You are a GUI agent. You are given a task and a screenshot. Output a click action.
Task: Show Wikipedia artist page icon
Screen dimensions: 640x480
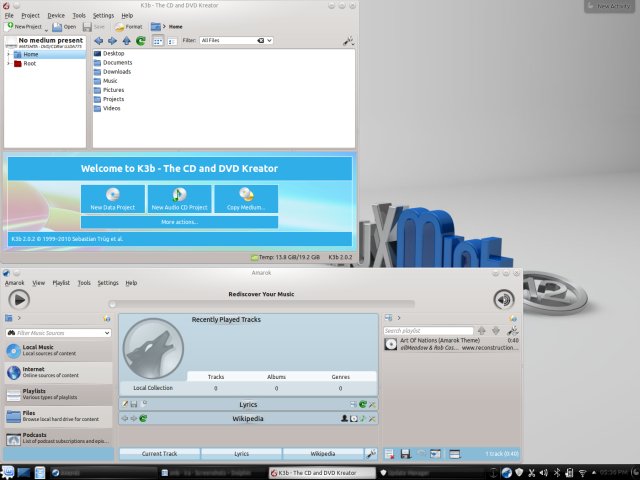pyautogui.click(x=344, y=418)
